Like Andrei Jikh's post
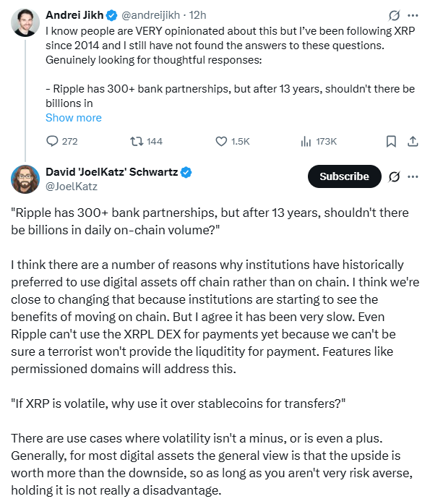This screenshot has width=430, height=504. pos(233,142)
